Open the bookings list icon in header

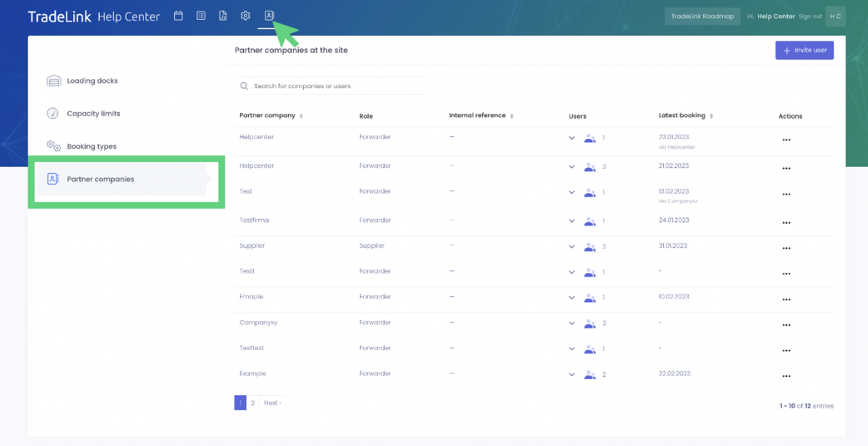coord(201,16)
